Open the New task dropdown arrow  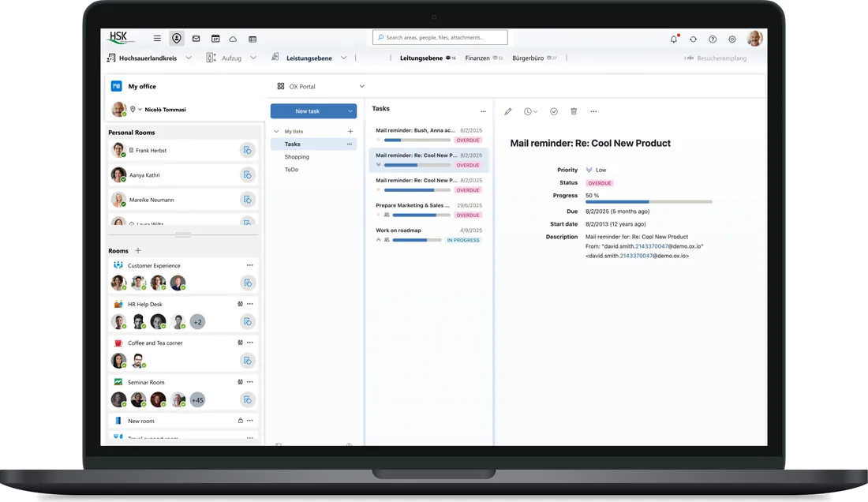pyautogui.click(x=350, y=111)
